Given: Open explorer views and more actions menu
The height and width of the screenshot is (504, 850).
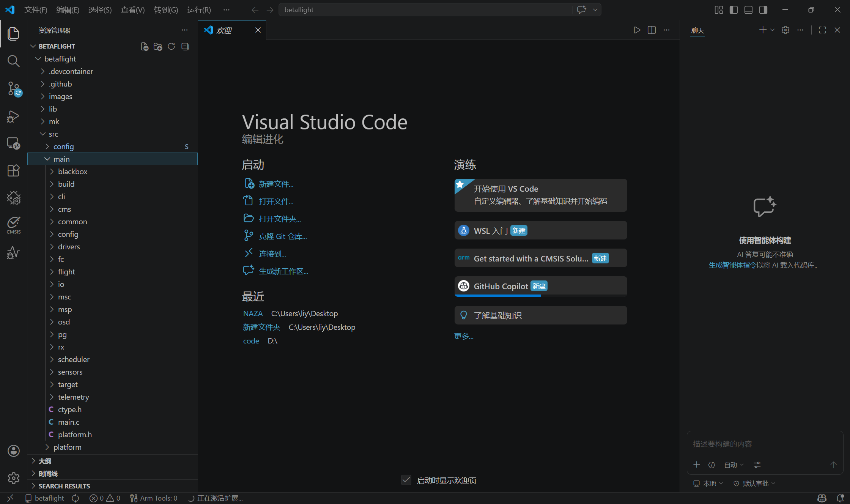Looking at the screenshot, I should tap(184, 30).
